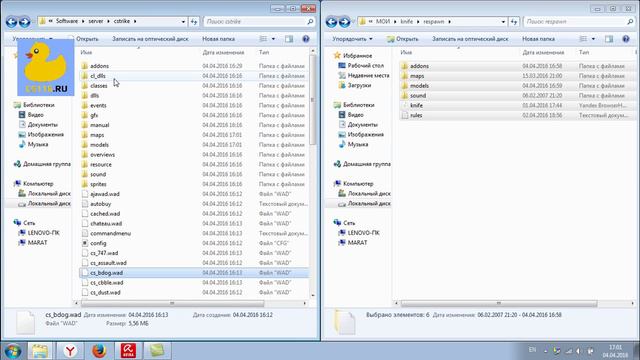Create Новая папка in right window
Screen dimensions: 640x360
pos(538,39)
